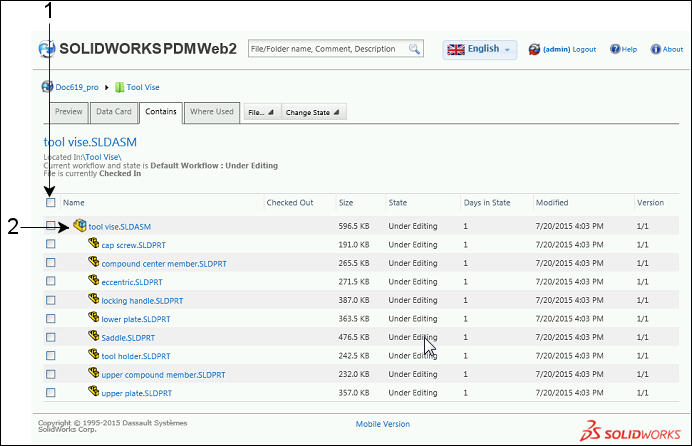
Task: Click the tool vise.SLDASM assembly icon
Action: pyautogui.click(x=80, y=226)
